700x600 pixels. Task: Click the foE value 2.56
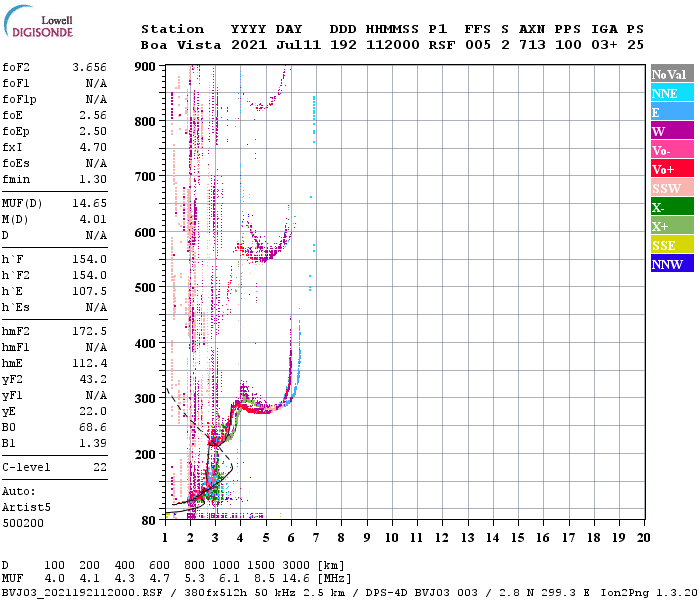click(93, 115)
